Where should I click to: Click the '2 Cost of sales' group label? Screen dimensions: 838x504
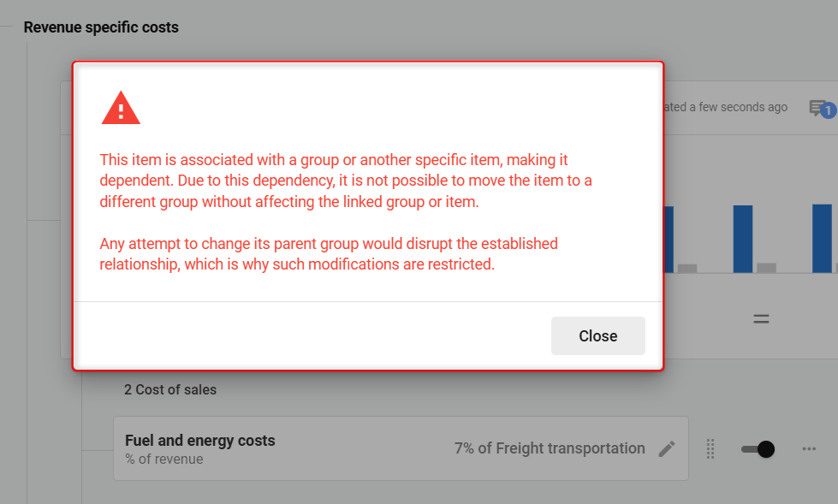point(170,389)
